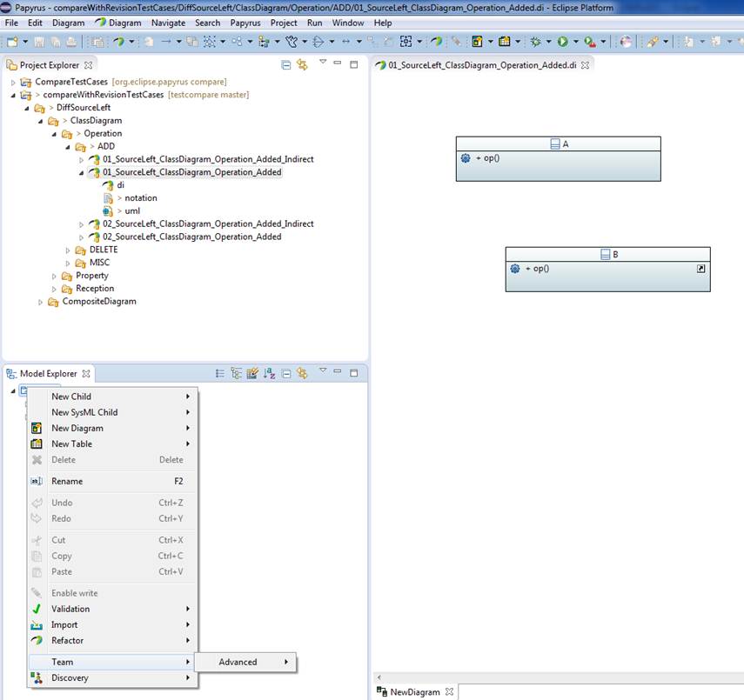Choose Validation in context menu
The width and height of the screenshot is (744, 700).
(112, 609)
